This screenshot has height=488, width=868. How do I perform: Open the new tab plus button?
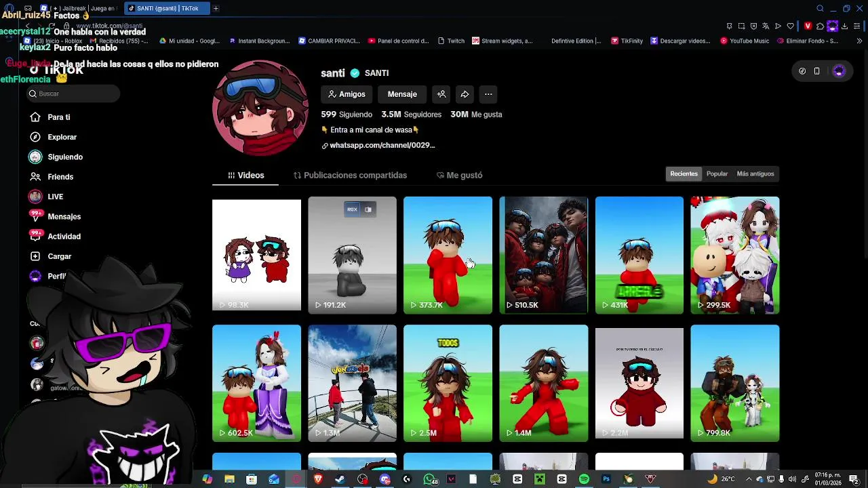[216, 8]
